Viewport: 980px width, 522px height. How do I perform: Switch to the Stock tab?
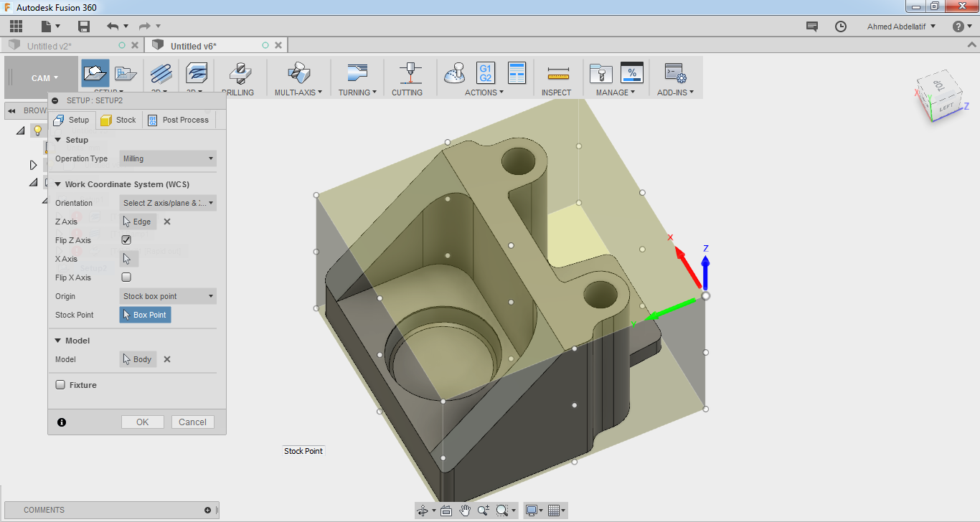click(x=118, y=120)
